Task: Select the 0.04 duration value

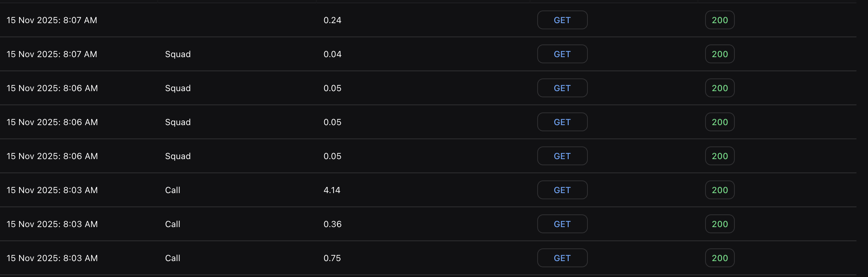Action: (332, 54)
